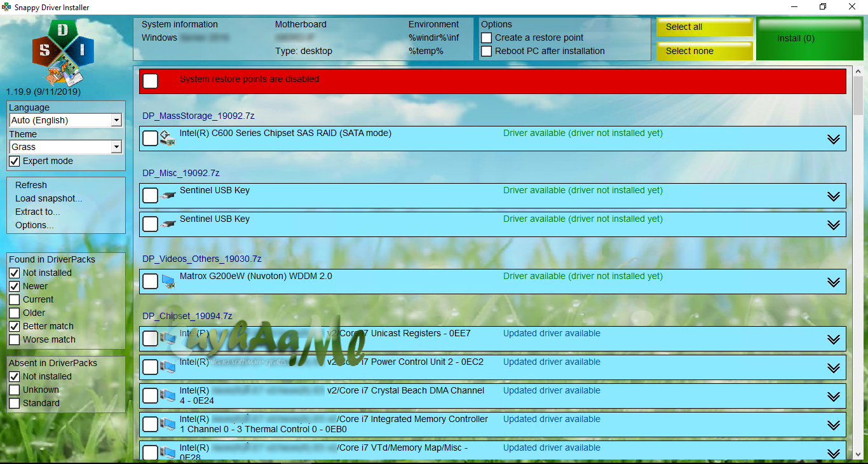Choose Extract to...

pyautogui.click(x=37, y=212)
